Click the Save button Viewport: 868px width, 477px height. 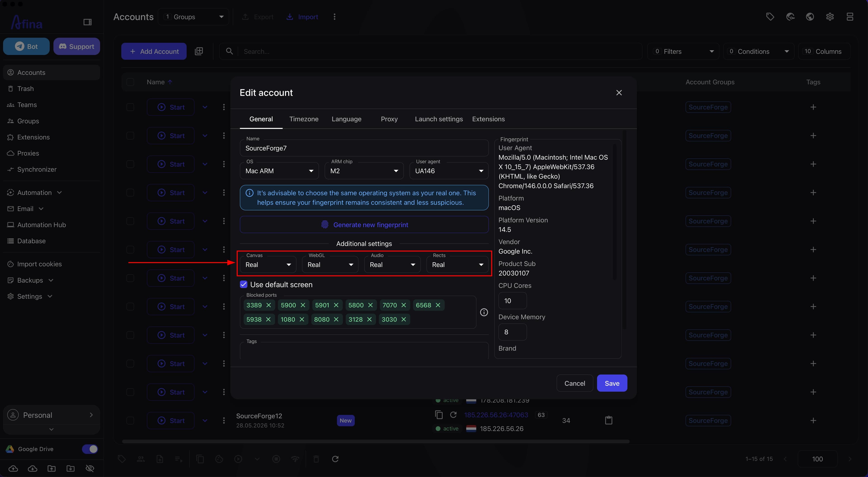click(612, 383)
